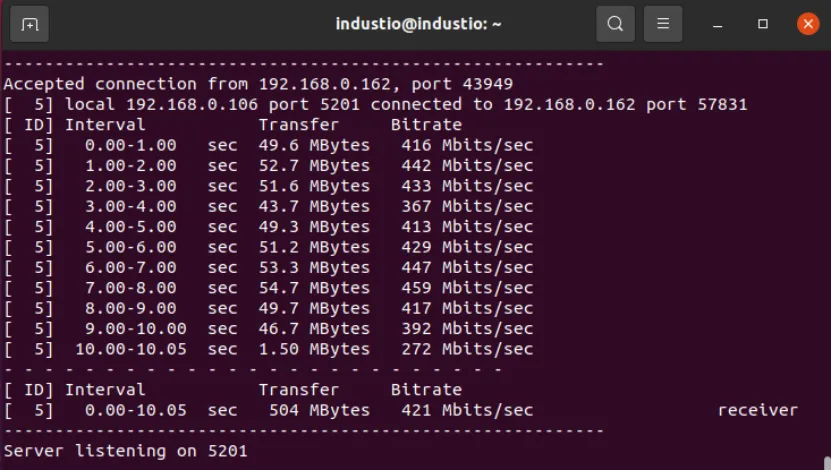This screenshot has height=471, width=831.
Task: Maximize the terminal window
Action: tap(763, 24)
